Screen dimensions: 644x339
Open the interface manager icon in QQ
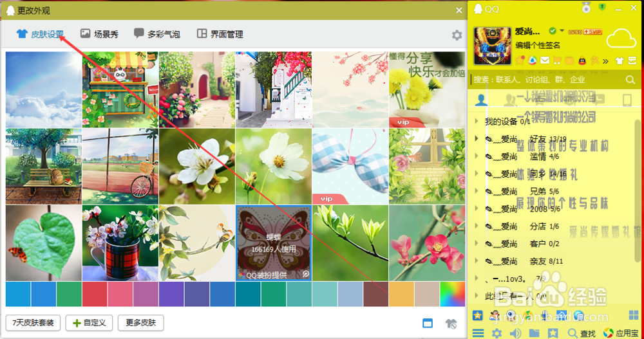coord(632,60)
